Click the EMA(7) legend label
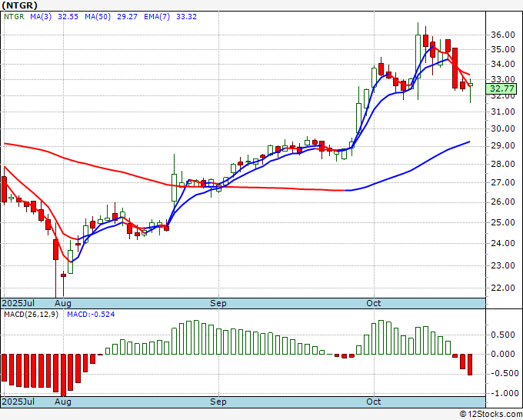The image size is (523, 420). pyautogui.click(x=157, y=17)
